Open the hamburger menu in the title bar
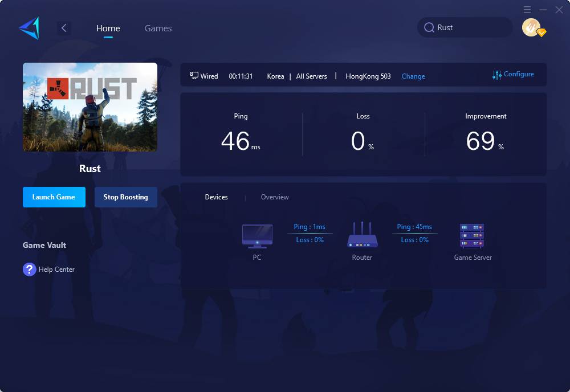Screen dimensions: 570x392 pos(527,10)
